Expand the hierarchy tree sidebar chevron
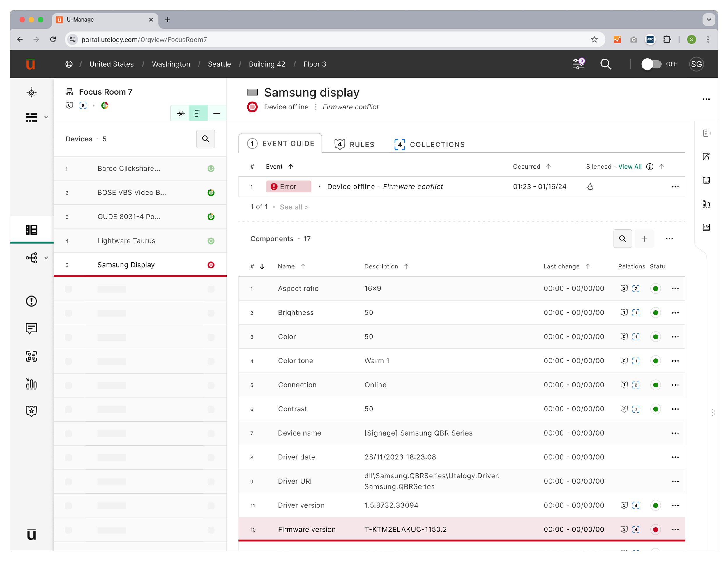 coord(46,258)
